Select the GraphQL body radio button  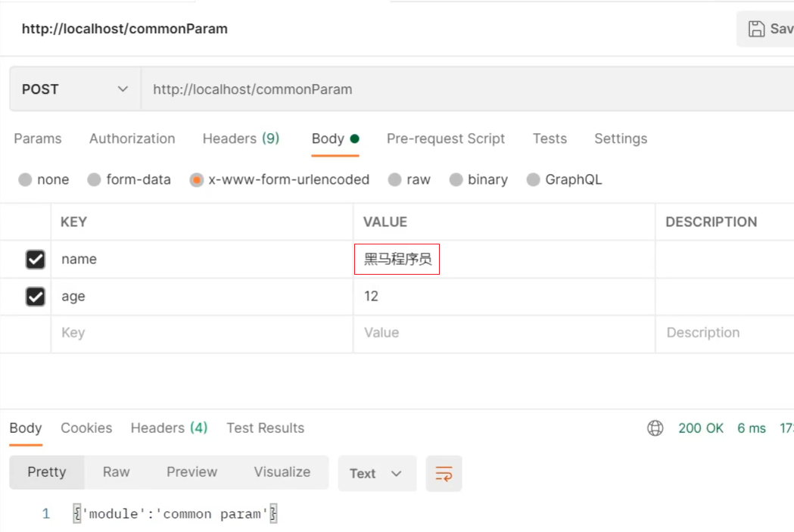(x=533, y=179)
